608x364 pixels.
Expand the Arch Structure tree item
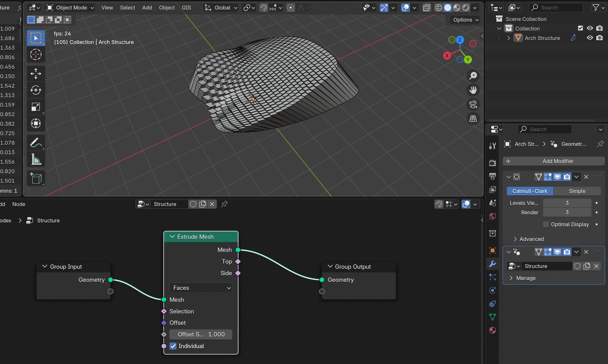[509, 38]
